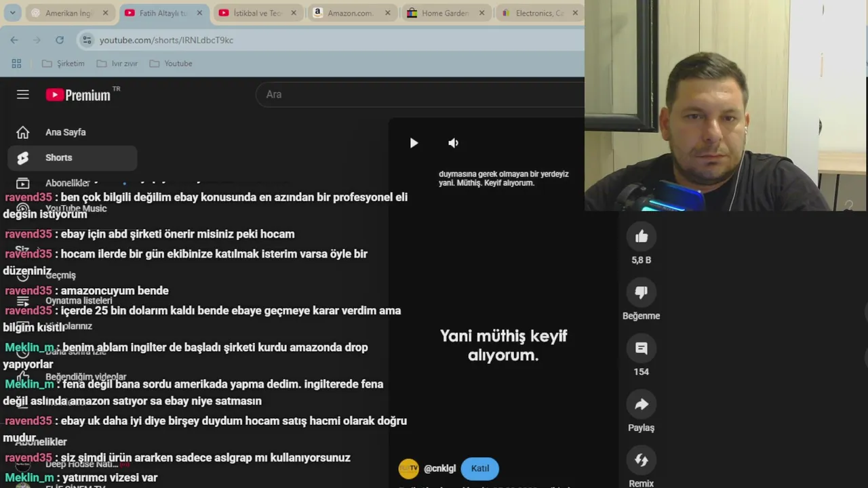Share the short via Paylaş icon
868x488 pixels.
point(642,405)
